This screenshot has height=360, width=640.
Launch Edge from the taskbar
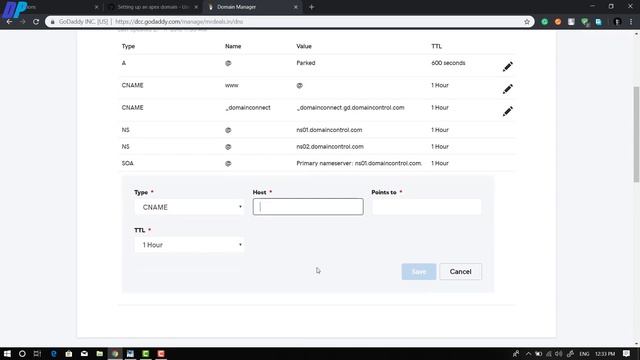coord(53,353)
